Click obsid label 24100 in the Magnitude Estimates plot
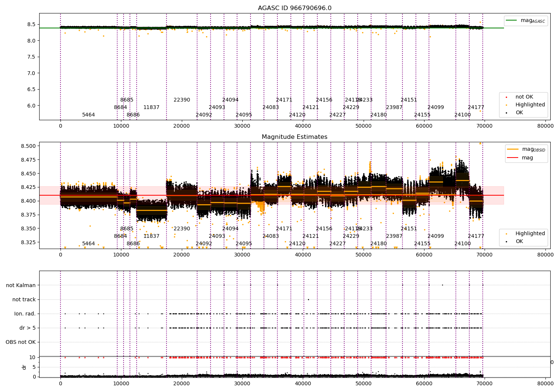The height and width of the screenshot is (392, 560). point(463,243)
